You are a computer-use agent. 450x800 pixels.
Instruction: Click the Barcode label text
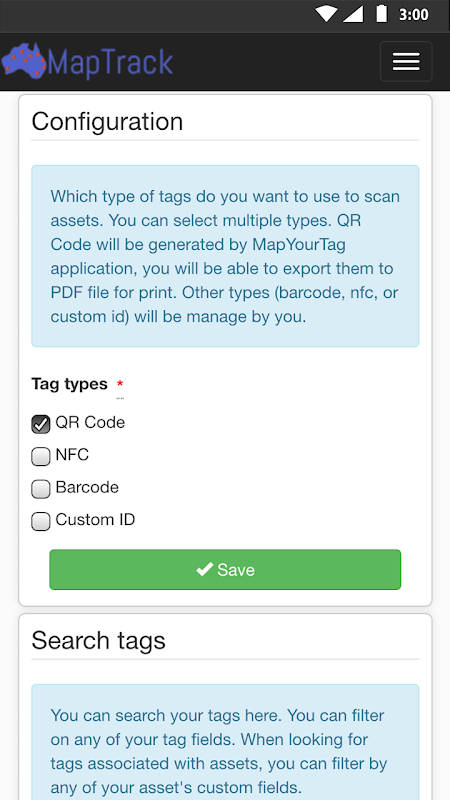[87, 487]
